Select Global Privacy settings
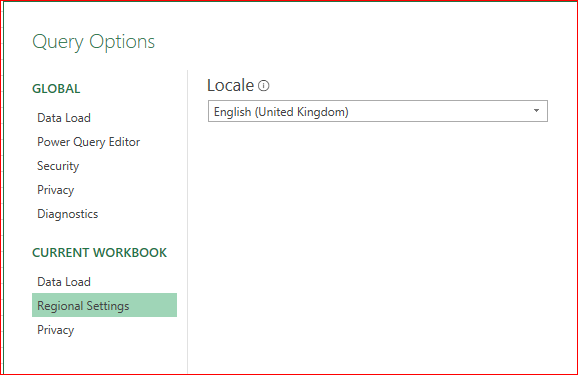578x375 pixels. [55, 190]
